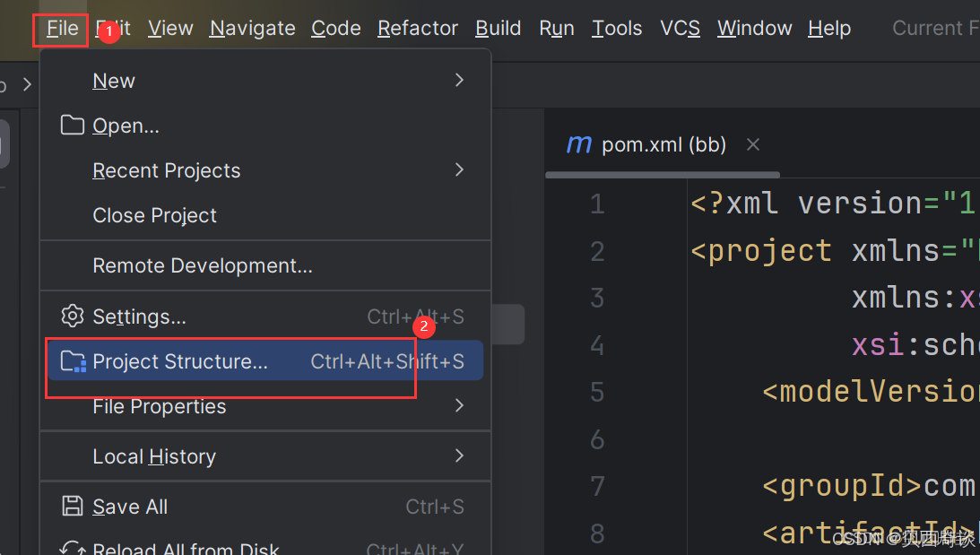This screenshot has height=555, width=980.
Task: Open the Help menu
Action: 828,28
